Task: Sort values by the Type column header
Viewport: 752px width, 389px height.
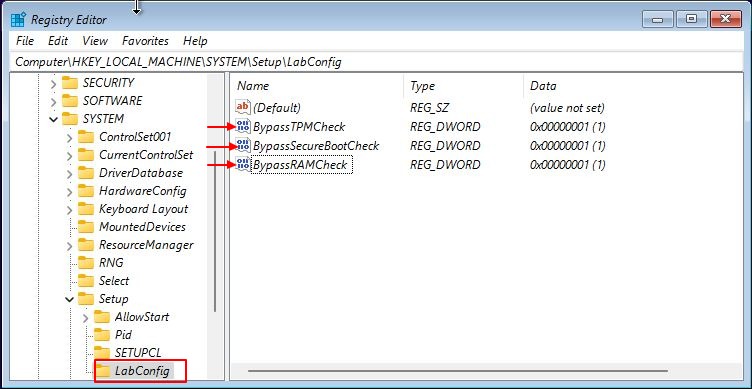Action: click(464, 86)
